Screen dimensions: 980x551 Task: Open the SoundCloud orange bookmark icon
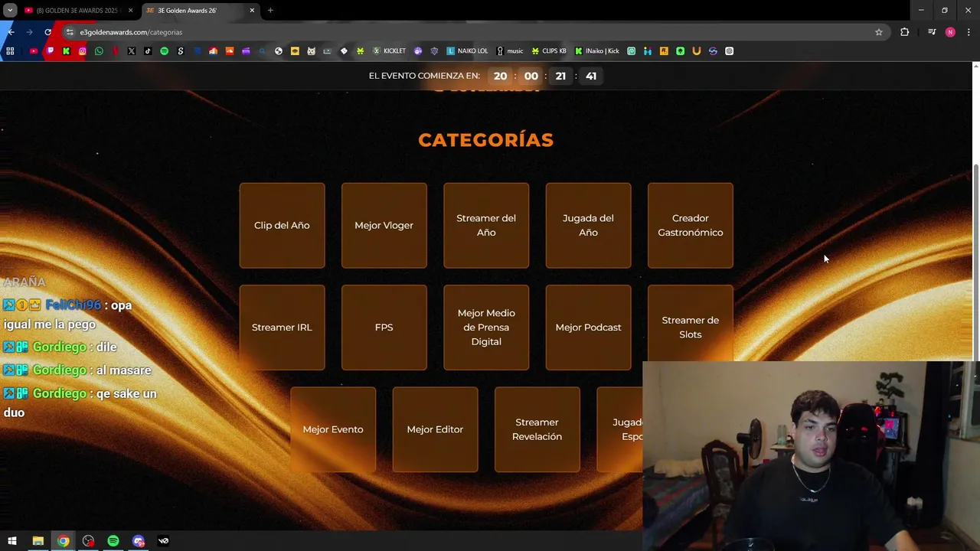click(230, 51)
